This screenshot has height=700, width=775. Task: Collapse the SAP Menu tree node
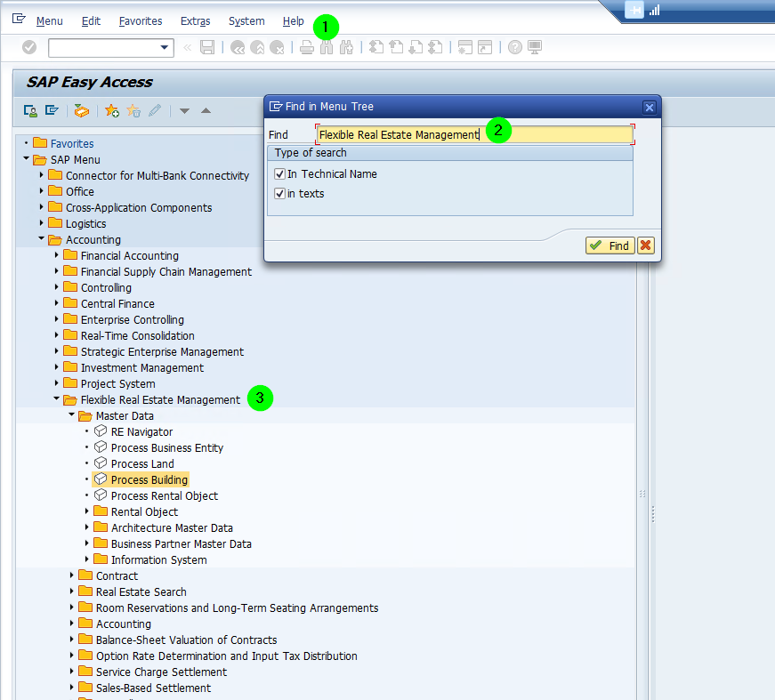(26, 158)
